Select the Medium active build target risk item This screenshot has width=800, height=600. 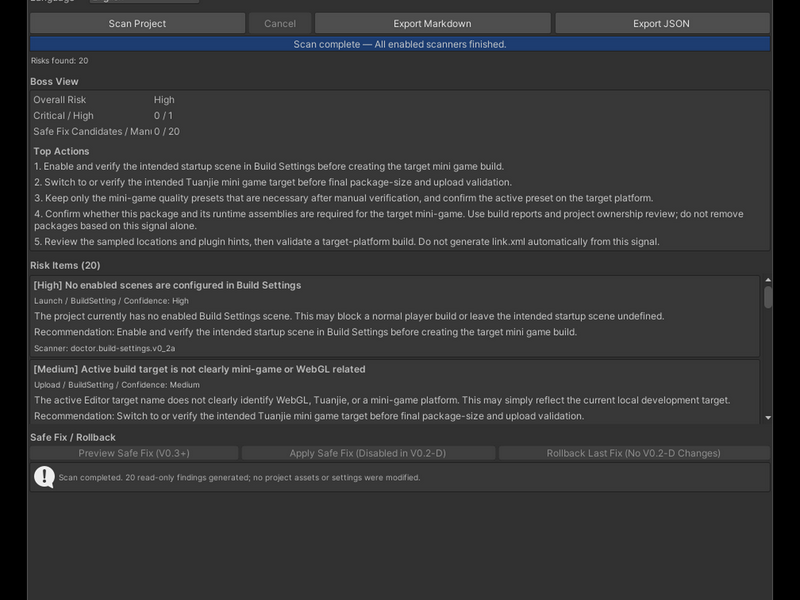pyautogui.click(x=395, y=392)
